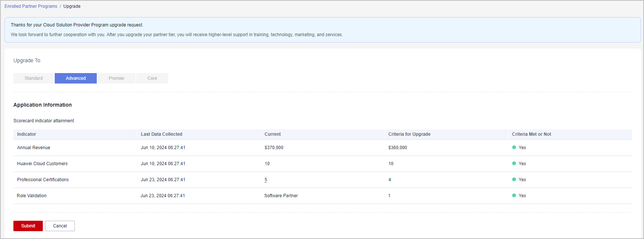
Task: Click the Role Validation criteria value 1
Action: point(389,196)
